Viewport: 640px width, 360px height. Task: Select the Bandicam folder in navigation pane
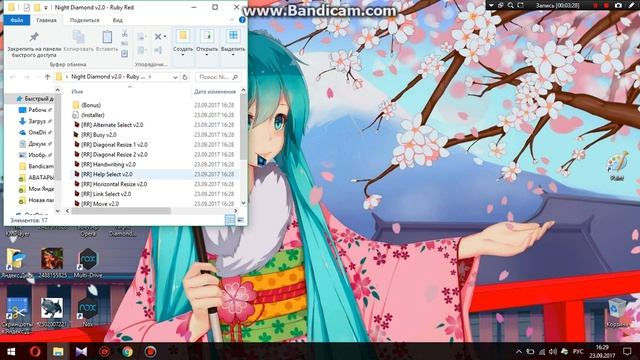[x=37, y=167]
